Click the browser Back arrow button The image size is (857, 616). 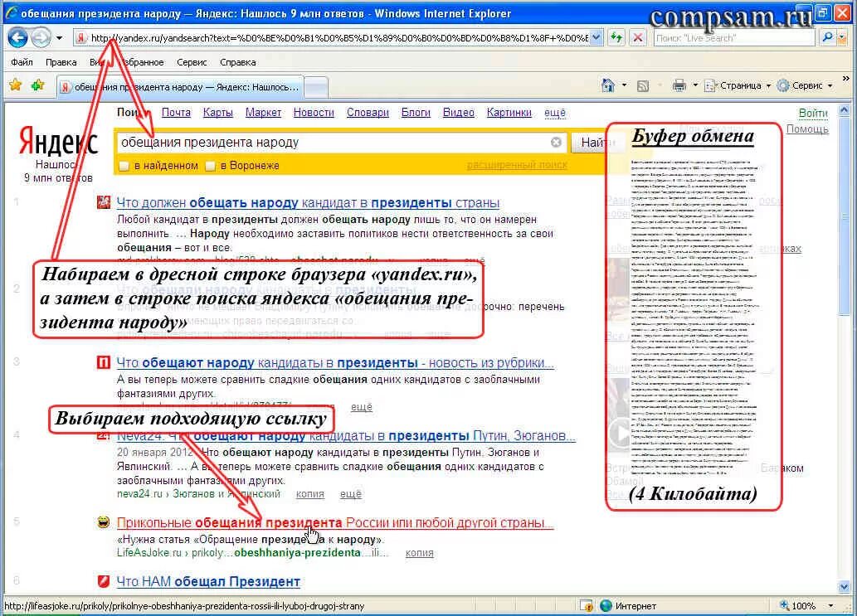(17, 37)
